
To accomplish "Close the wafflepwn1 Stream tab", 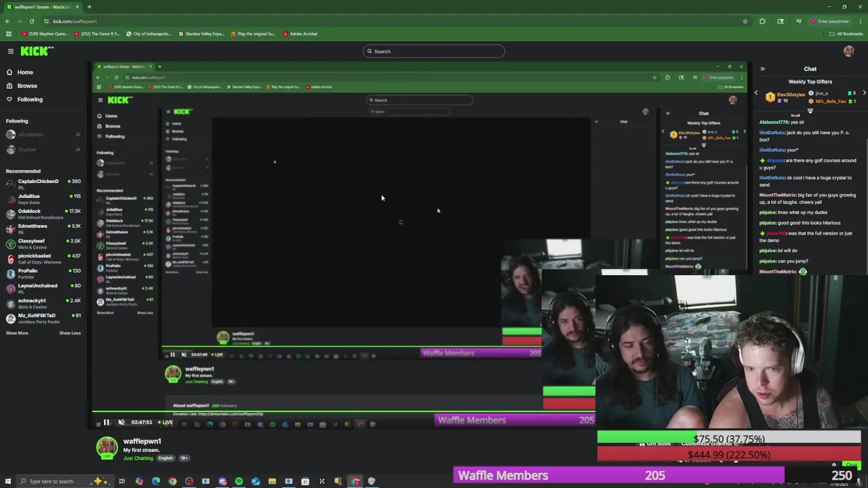I will pos(77,7).
